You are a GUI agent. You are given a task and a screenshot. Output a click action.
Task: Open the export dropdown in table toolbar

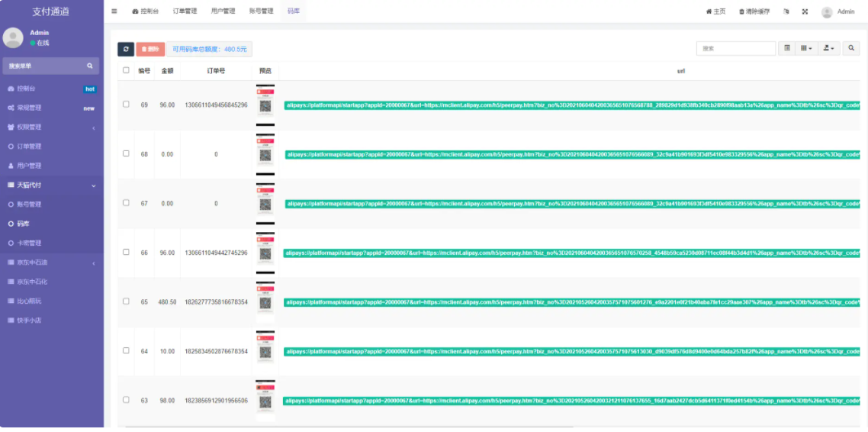coord(828,48)
